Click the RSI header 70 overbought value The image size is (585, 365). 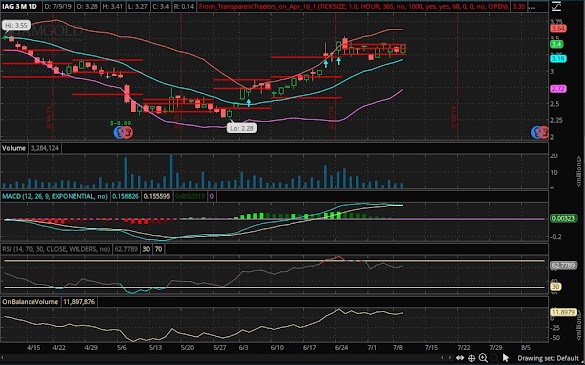pos(159,249)
